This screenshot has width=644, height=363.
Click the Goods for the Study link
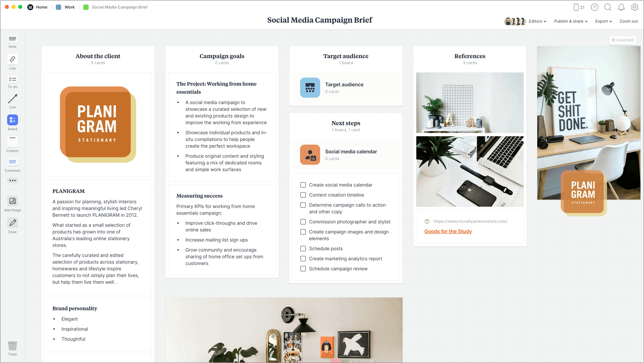(448, 231)
